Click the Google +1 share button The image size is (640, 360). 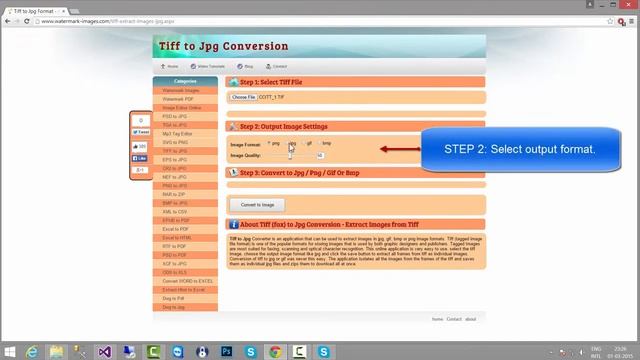click(x=140, y=170)
